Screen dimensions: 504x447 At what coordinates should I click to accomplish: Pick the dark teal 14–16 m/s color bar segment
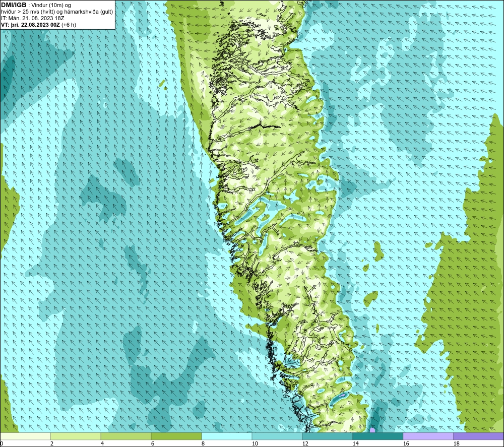pos(377,436)
